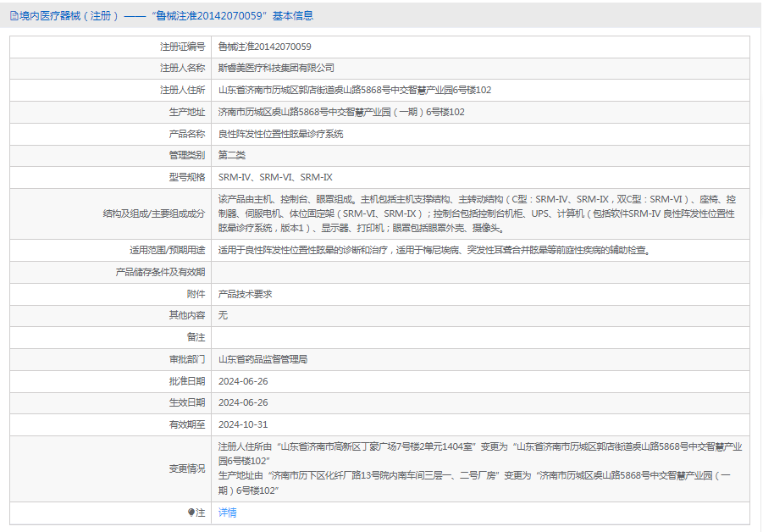Select product name 良性阵发性位置性眩晕诊疗系统
The image size is (763, 532).
click(280, 134)
